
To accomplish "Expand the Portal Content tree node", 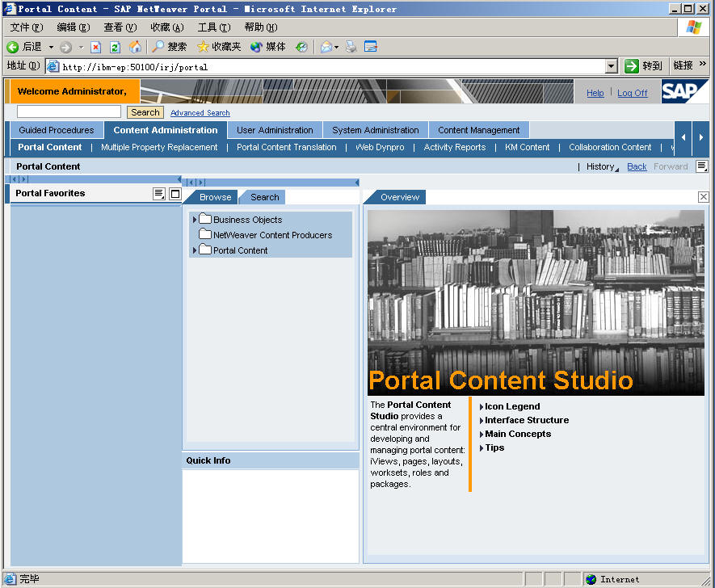I will (195, 250).
